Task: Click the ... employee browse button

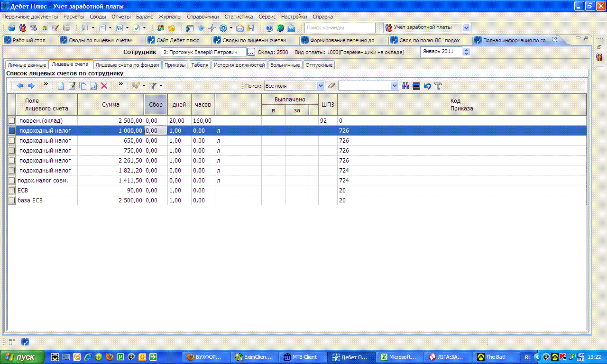Action: [251, 52]
